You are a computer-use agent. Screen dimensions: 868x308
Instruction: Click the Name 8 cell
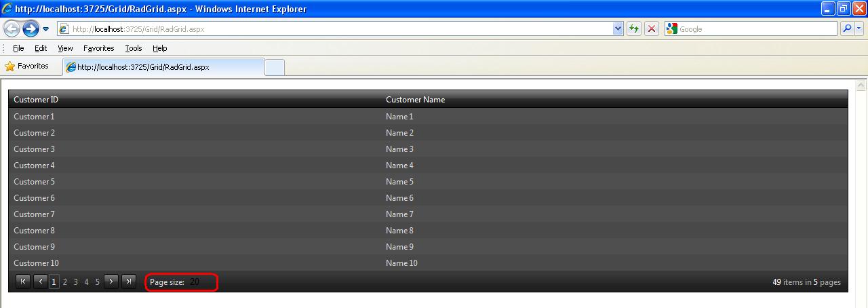[x=614, y=231]
